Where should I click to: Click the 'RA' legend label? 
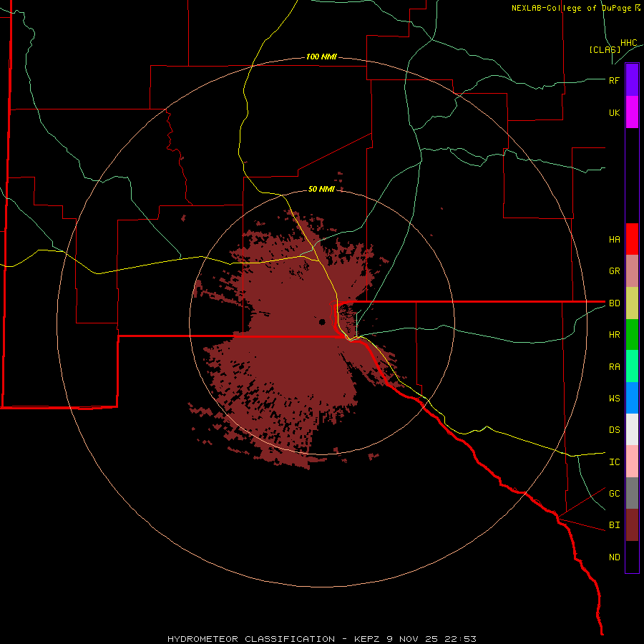614,366
